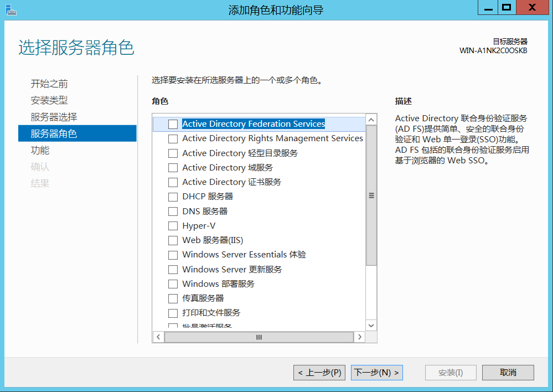Check the 打印和文件服务 checkbox
The image size is (553, 392).
[173, 313]
